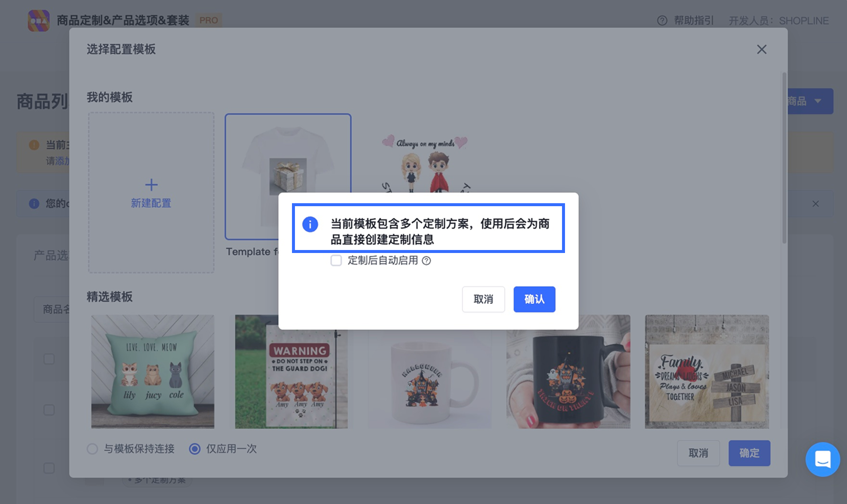The width and height of the screenshot is (847, 504).
Task: Select the Always on my minds template
Action: tap(425, 164)
